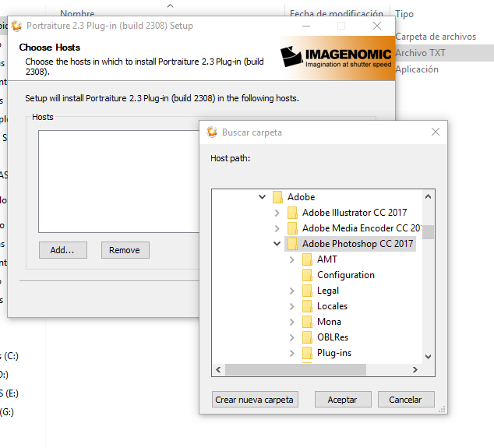Open the (C:) drive in Explorer sidebar
Viewport: 494px width, 448px height.
(9, 356)
